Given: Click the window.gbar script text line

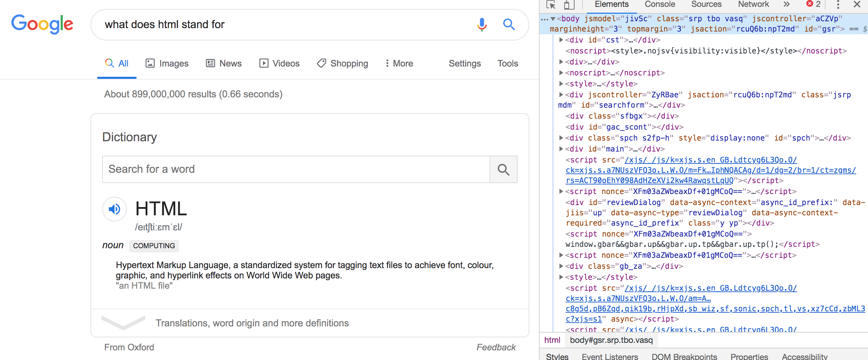Looking at the screenshot, I should [692, 244].
